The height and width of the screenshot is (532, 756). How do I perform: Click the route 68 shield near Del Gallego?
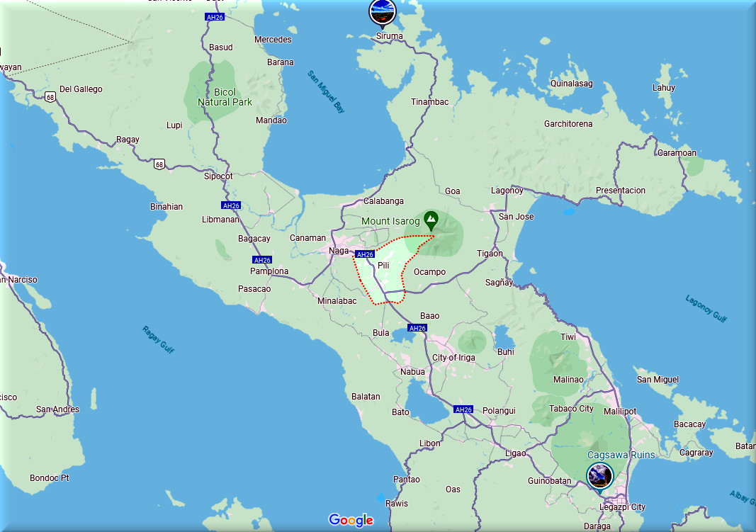pyautogui.click(x=49, y=97)
